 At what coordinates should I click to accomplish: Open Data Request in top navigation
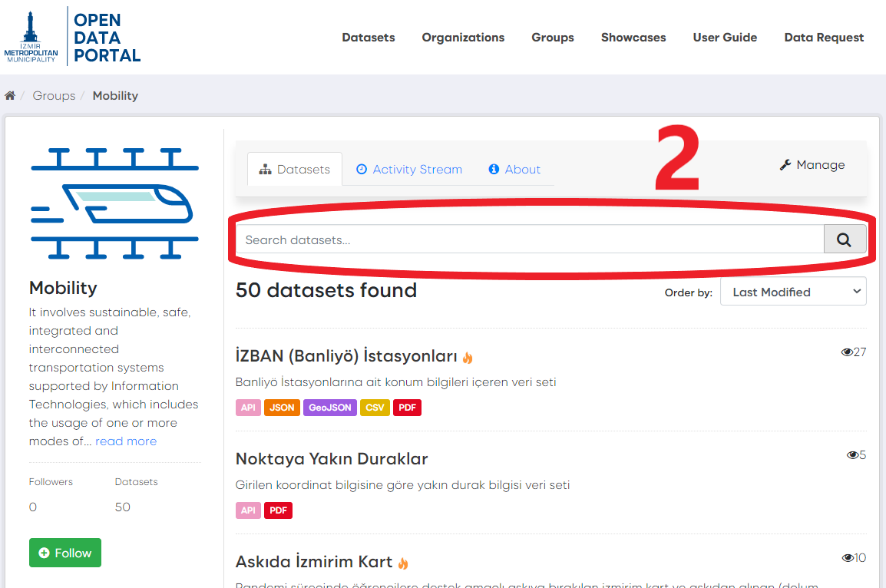pos(824,38)
